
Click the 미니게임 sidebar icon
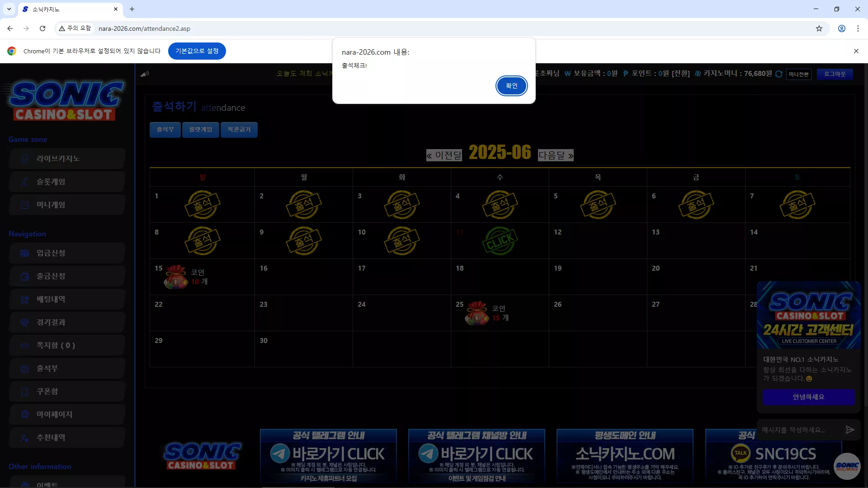coord(25,205)
